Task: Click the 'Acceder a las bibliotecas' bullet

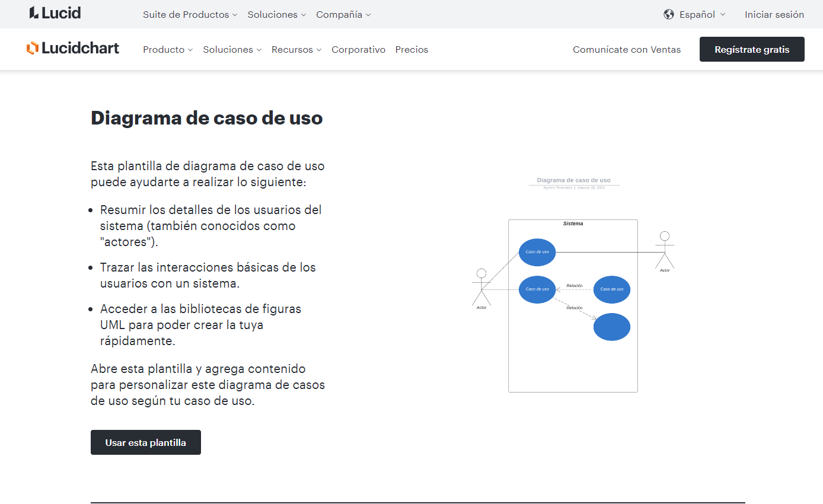Action: coord(200,325)
